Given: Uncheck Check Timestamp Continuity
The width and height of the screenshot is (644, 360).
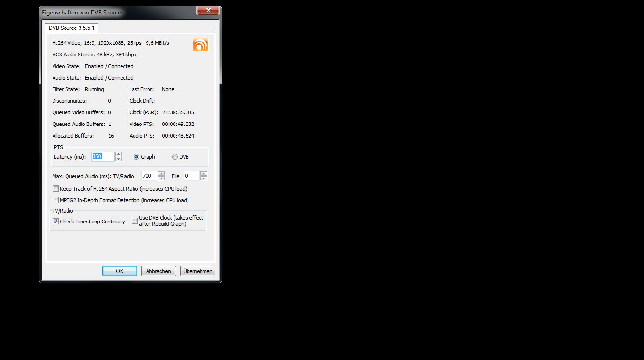Looking at the screenshot, I should [x=56, y=222].
